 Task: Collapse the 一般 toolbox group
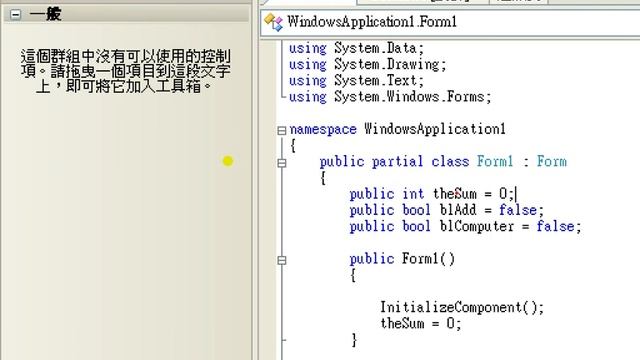pyautogui.click(x=16, y=15)
